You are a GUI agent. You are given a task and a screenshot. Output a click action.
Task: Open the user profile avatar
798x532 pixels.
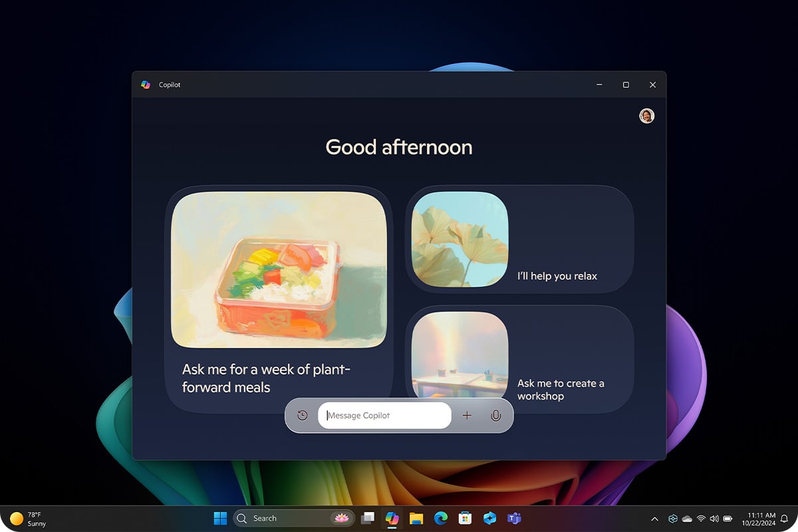point(646,116)
